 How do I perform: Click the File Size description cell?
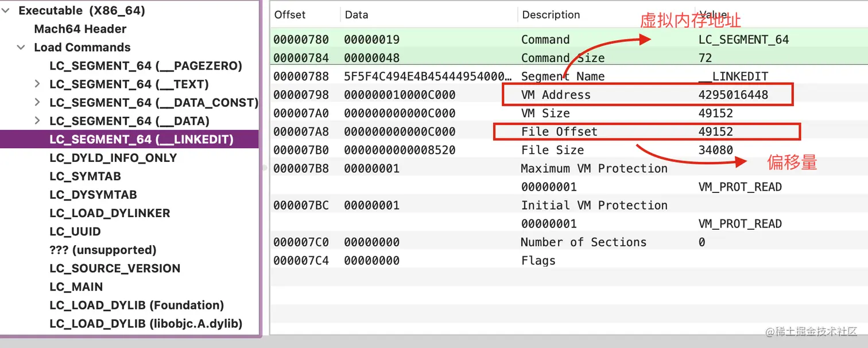(552, 149)
